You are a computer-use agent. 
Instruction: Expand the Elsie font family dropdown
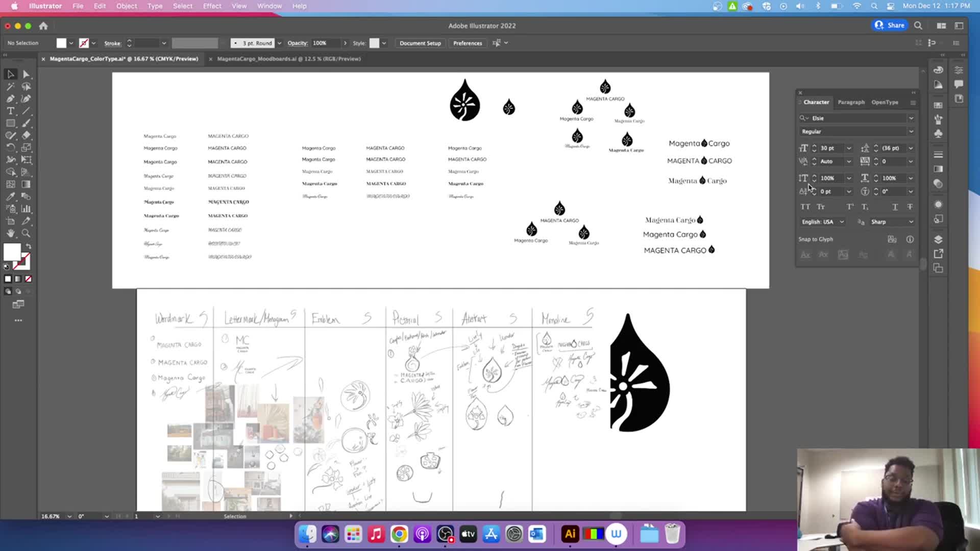[911, 118]
